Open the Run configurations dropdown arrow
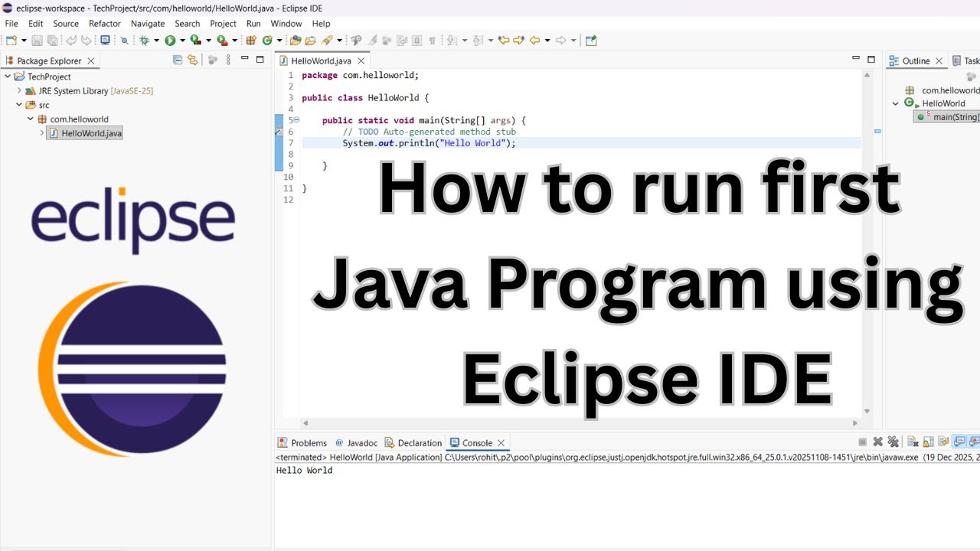Viewport: 980px width, 551px height. pyautogui.click(x=182, y=41)
